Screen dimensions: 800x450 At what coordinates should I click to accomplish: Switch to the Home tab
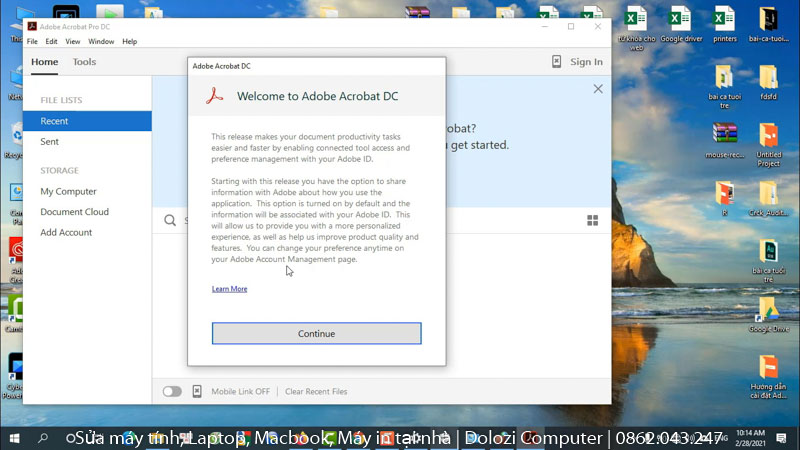pyautogui.click(x=44, y=62)
